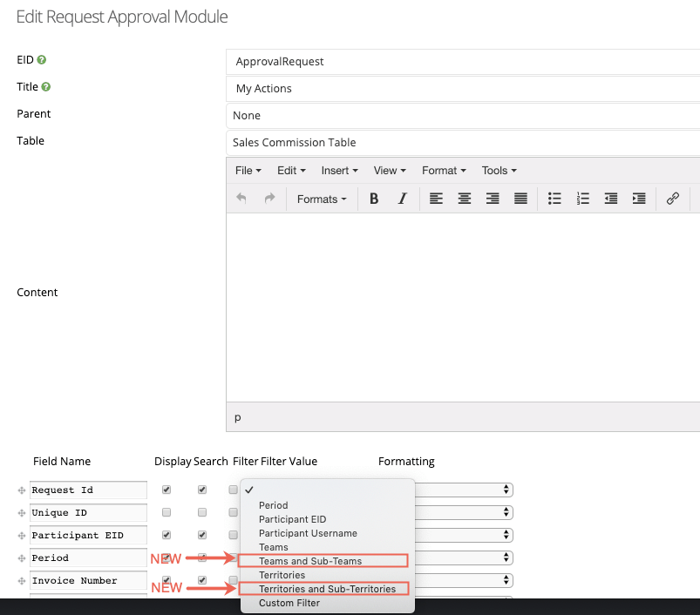700x615 pixels.
Task: Enable Display checkbox for Unique ID
Action: pos(167,512)
